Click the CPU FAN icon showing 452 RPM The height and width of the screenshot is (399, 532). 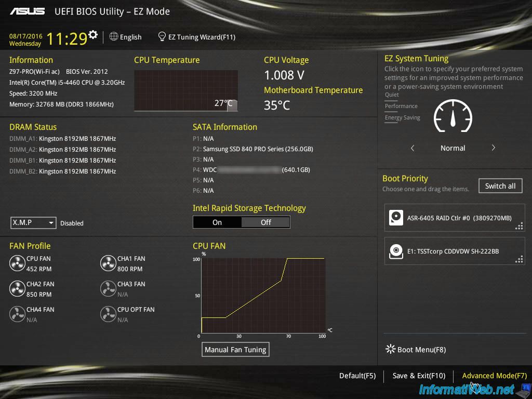click(x=17, y=263)
